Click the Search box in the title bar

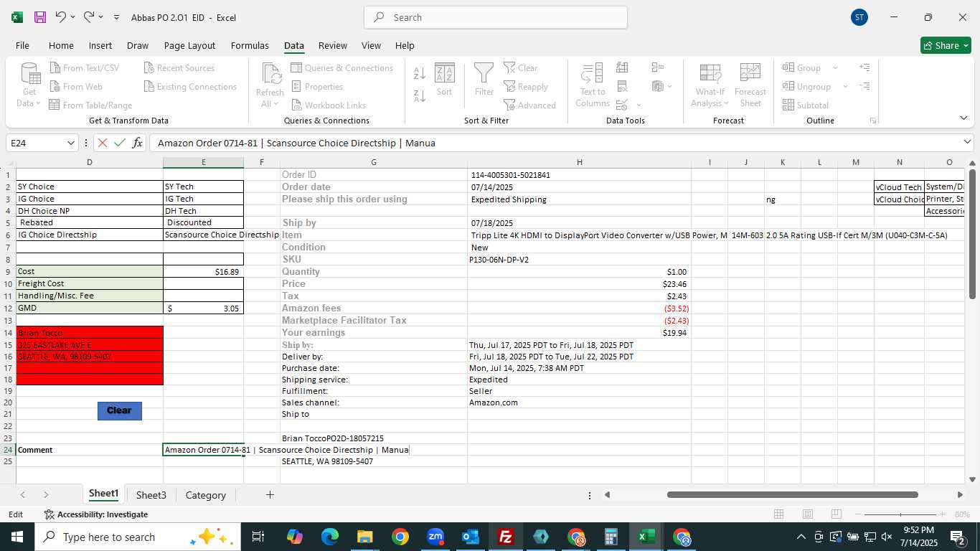tap(496, 17)
